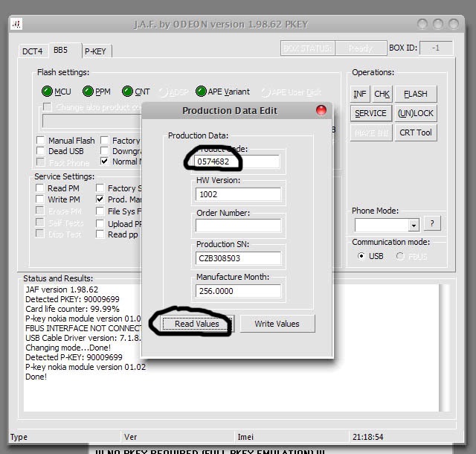476x454 pixels.
Task: Click 'Detected PKEY: 90009699' log line
Action: (72, 299)
